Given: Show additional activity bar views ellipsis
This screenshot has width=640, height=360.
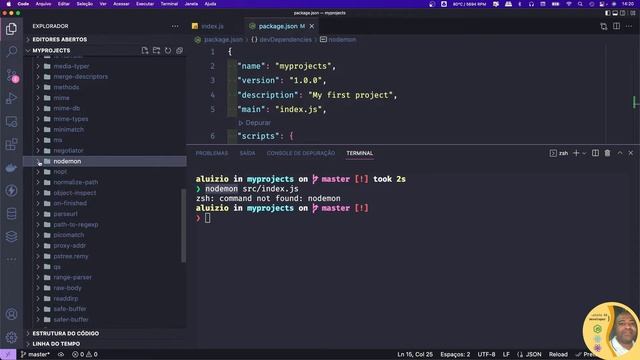Looking at the screenshot, I should pyautogui.click(x=11, y=259).
